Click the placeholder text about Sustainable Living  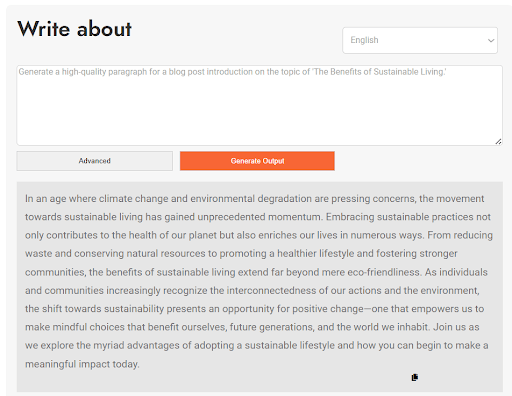[232, 72]
